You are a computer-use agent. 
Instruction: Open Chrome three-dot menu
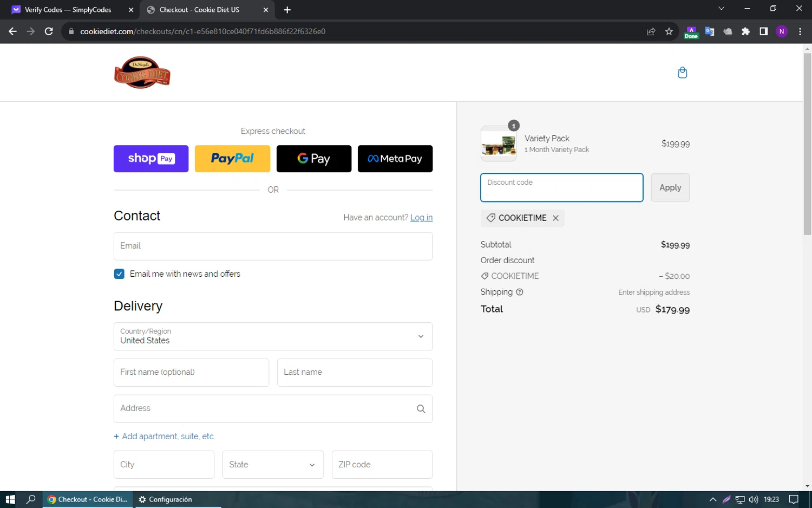[x=800, y=31]
